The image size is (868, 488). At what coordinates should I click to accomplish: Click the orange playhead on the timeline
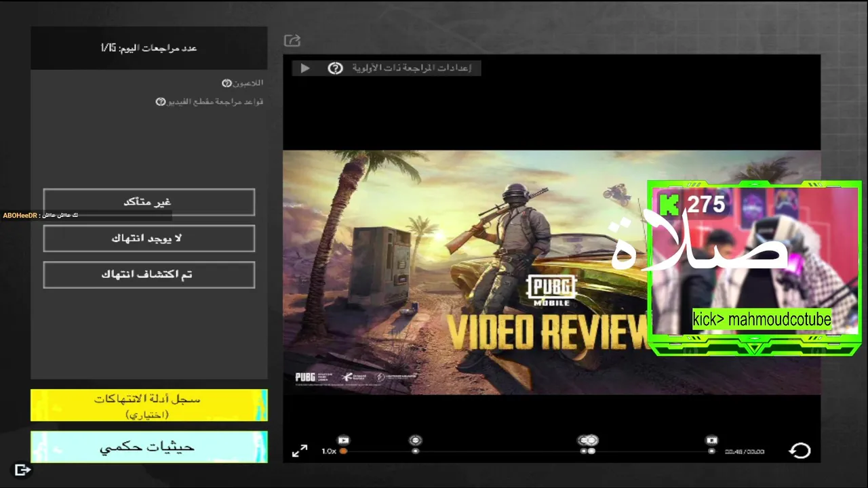click(x=344, y=451)
